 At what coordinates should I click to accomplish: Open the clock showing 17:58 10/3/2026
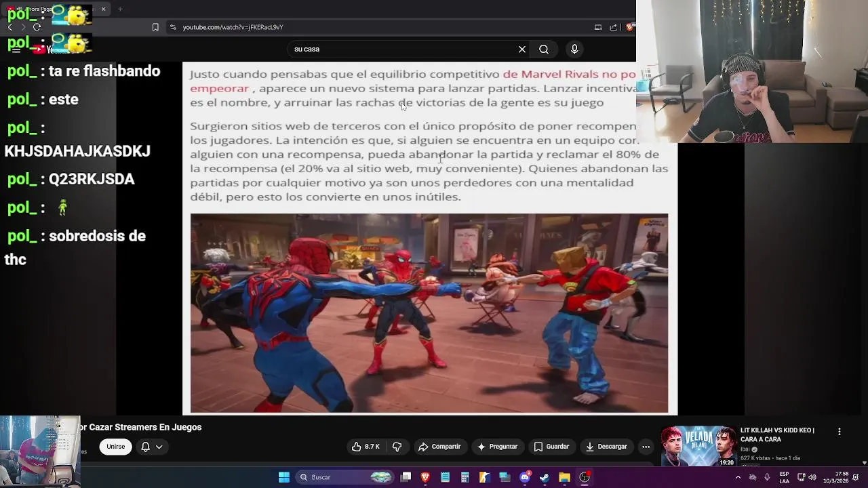point(835,477)
